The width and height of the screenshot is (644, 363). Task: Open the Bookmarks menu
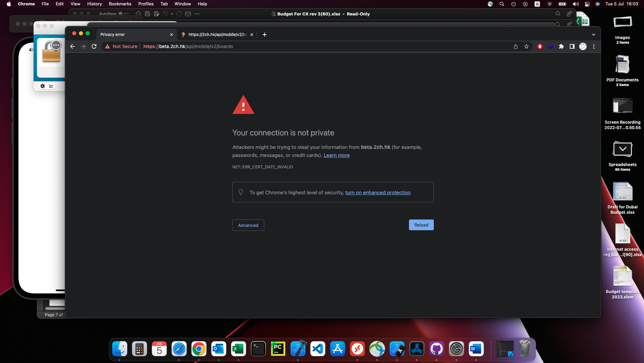(x=120, y=4)
